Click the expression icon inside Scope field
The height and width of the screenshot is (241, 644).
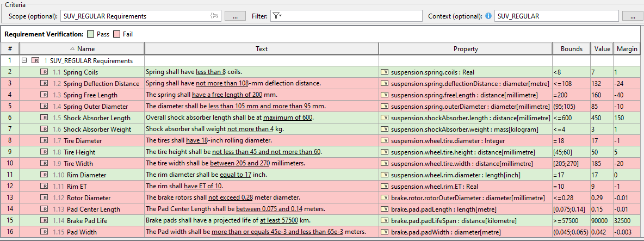pyautogui.click(x=214, y=16)
